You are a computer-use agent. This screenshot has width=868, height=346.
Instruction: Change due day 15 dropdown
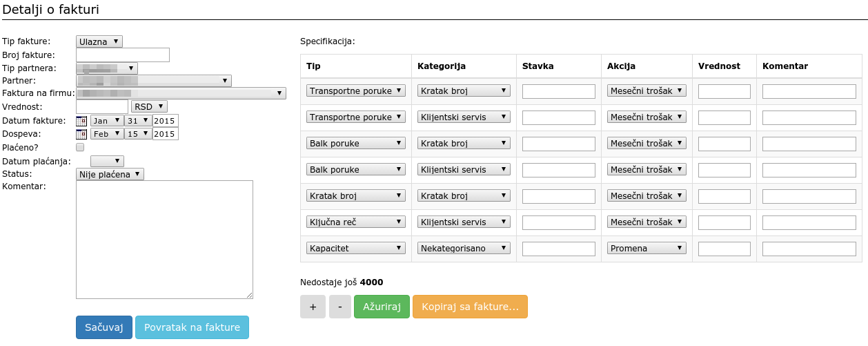click(x=138, y=134)
